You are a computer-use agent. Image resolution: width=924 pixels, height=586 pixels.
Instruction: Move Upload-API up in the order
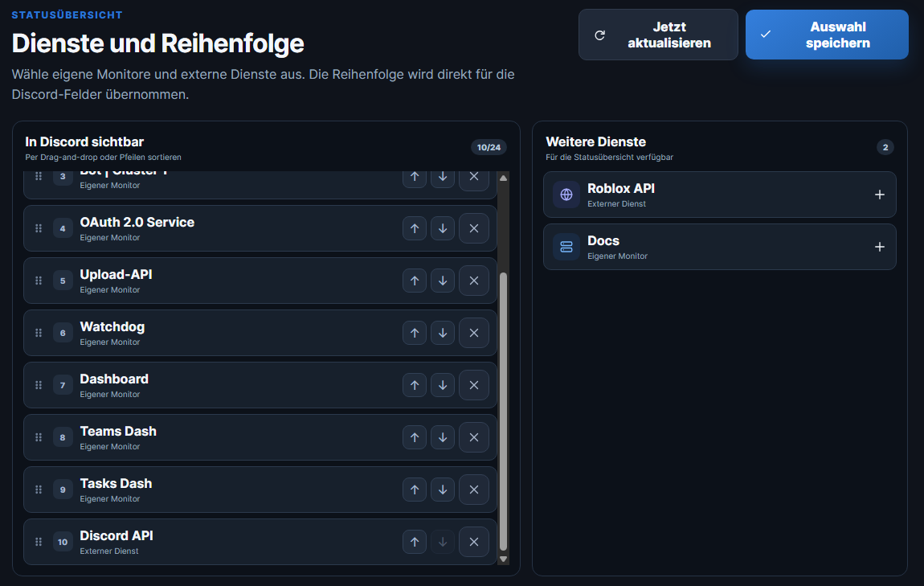tap(415, 281)
